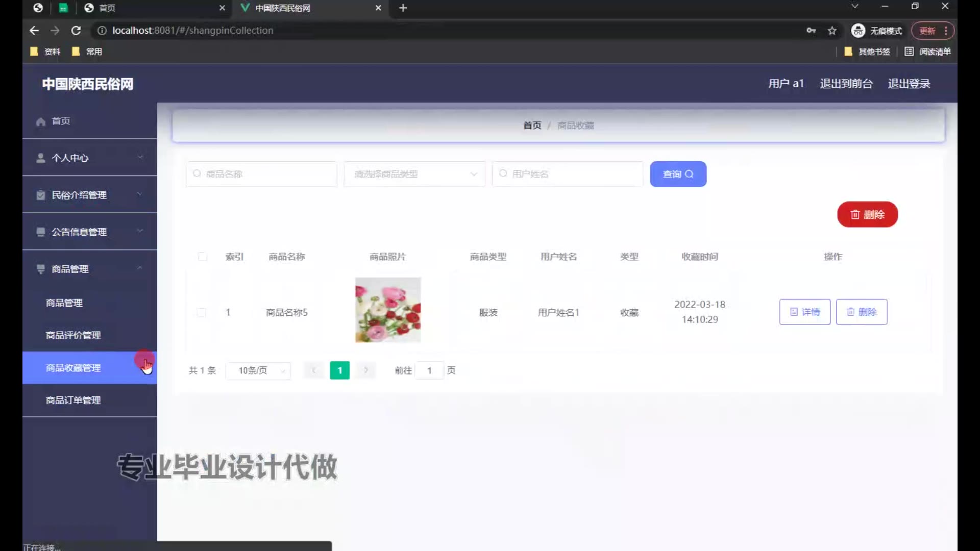Click the red 删除 batch delete button
Viewport: 980px width, 551px height.
click(x=867, y=214)
